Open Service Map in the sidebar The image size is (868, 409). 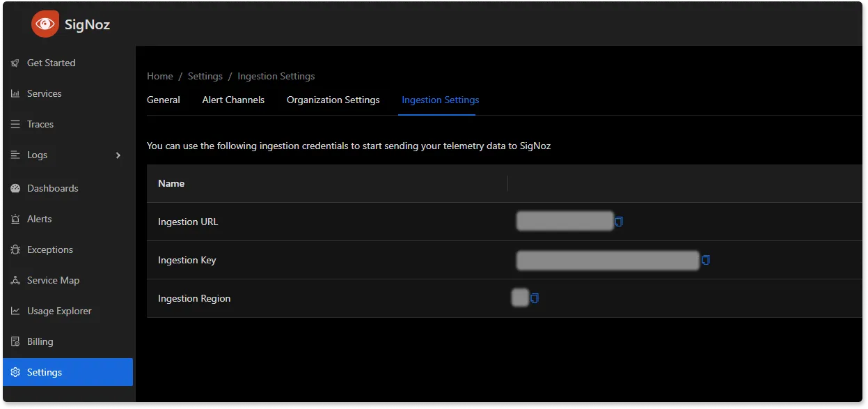tap(68, 280)
